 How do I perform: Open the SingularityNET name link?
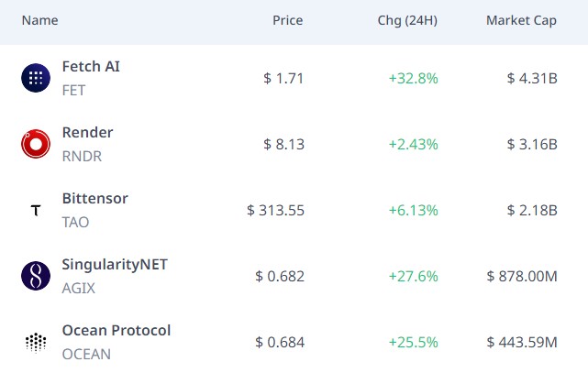(115, 264)
